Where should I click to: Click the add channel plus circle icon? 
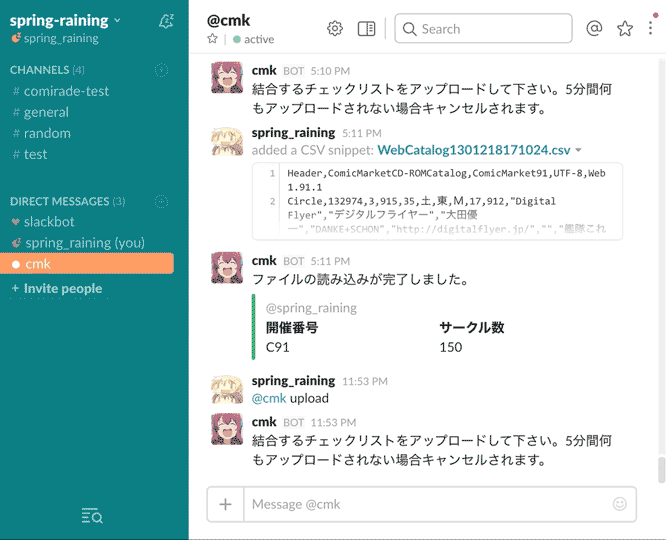[x=161, y=70]
